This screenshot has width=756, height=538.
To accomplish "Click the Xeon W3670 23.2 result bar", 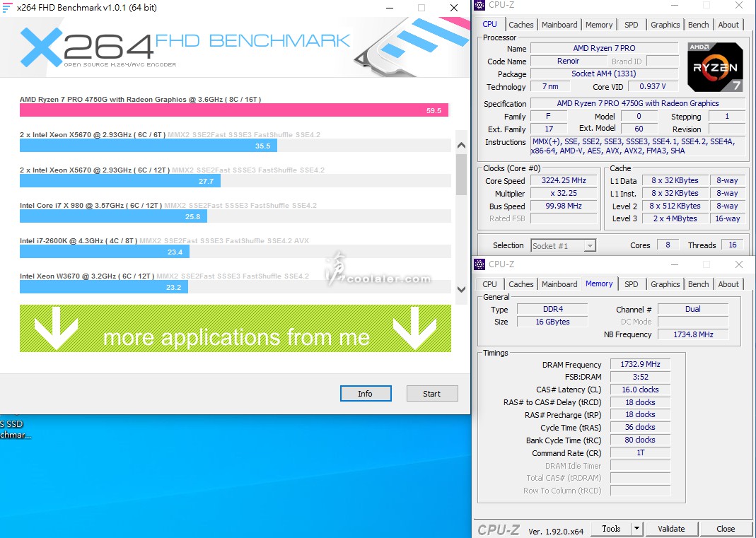I will [x=104, y=286].
